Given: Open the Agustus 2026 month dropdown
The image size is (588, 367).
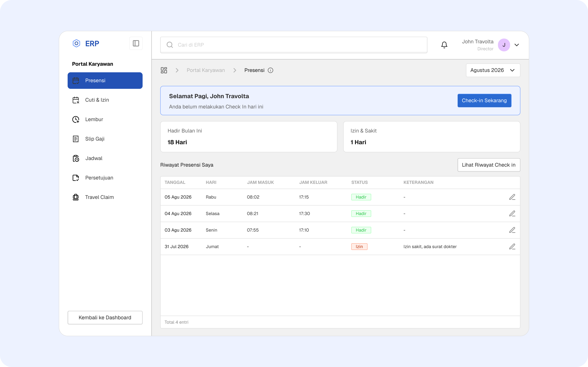Looking at the screenshot, I should pyautogui.click(x=493, y=70).
